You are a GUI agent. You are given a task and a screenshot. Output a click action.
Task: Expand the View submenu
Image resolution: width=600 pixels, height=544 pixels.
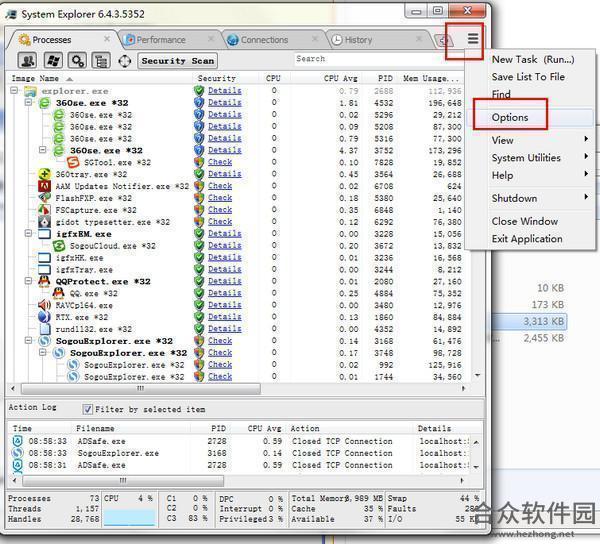tap(530, 140)
